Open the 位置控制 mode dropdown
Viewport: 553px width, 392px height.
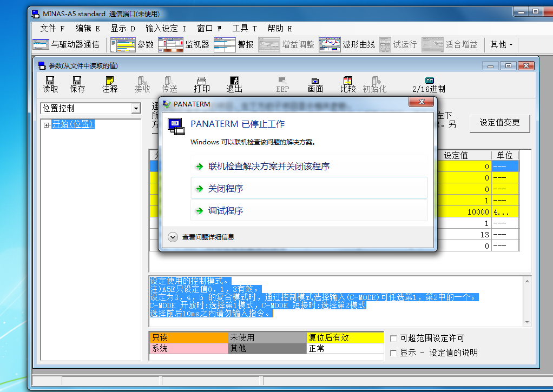(x=135, y=109)
